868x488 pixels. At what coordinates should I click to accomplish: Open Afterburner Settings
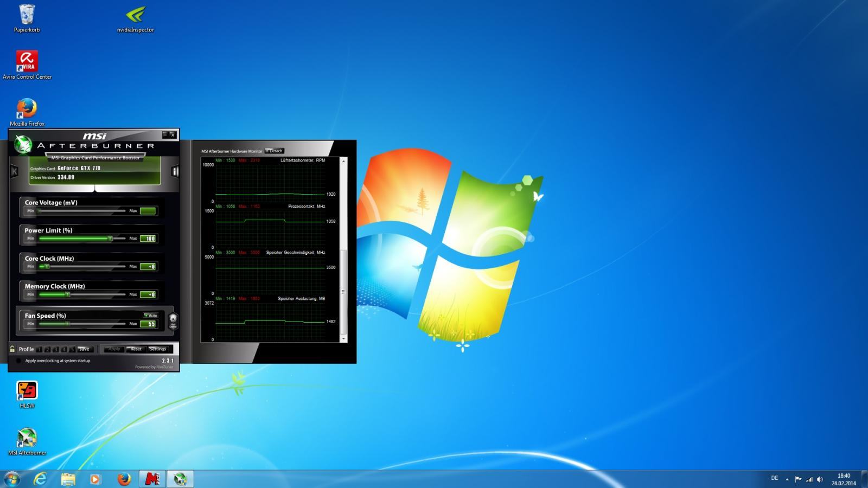click(158, 349)
